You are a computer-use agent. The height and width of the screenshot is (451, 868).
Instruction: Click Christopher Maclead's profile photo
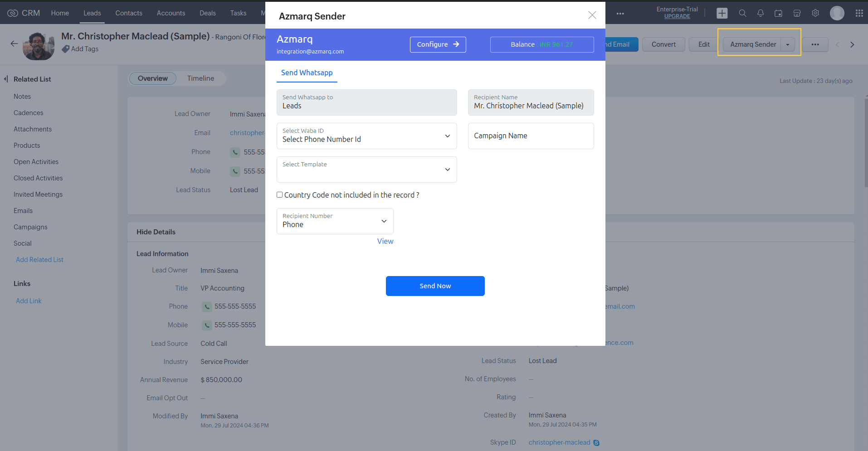click(x=39, y=46)
